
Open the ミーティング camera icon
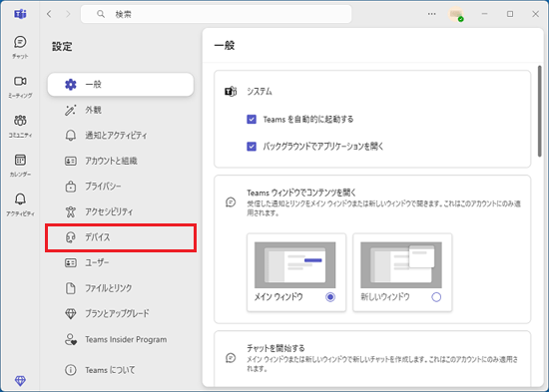click(20, 81)
